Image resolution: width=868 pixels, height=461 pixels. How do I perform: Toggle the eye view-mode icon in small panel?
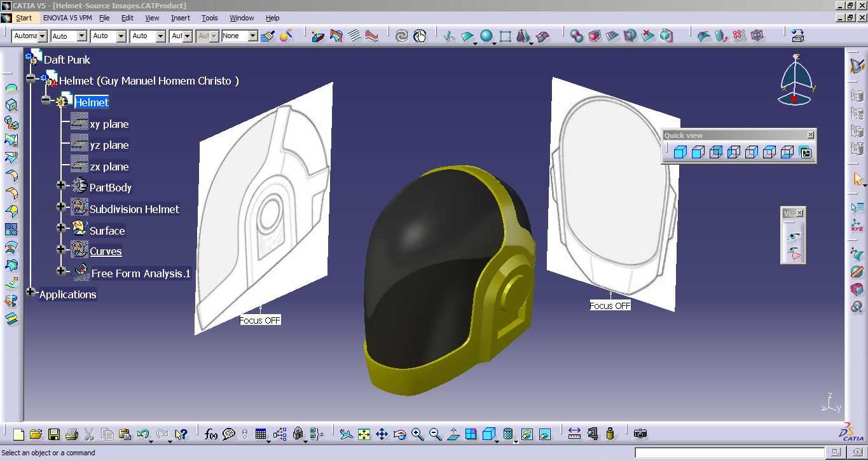[794, 237]
